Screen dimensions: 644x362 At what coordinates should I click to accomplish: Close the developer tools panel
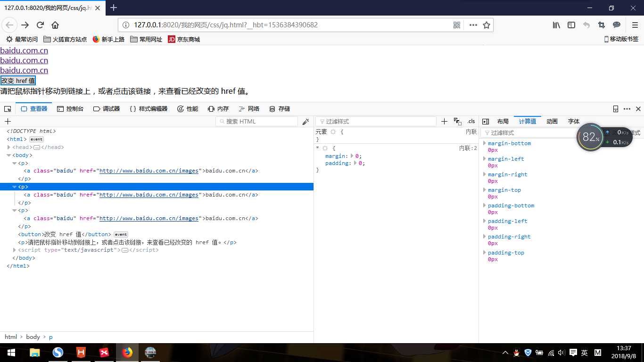point(638,109)
